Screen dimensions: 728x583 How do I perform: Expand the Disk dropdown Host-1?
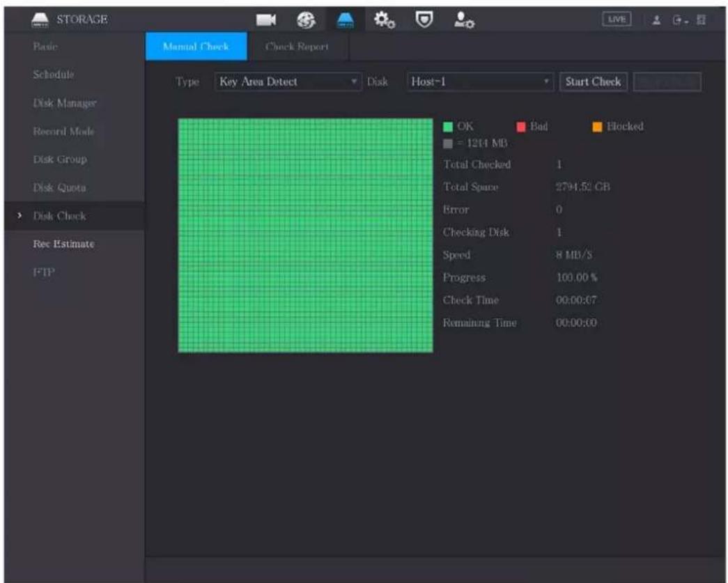point(480,81)
